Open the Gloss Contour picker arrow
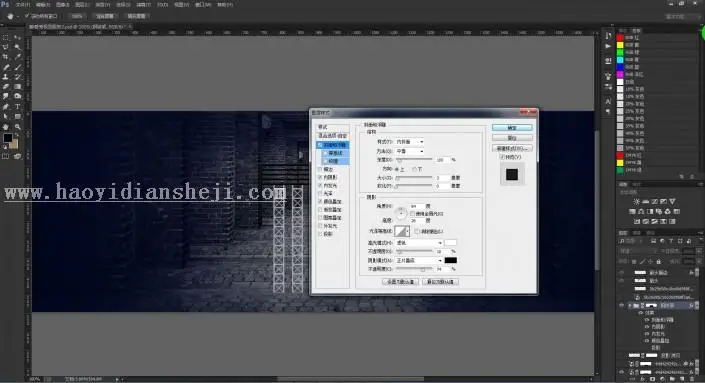The width and height of the screenshot is (705, 383). tap(407, 231)
